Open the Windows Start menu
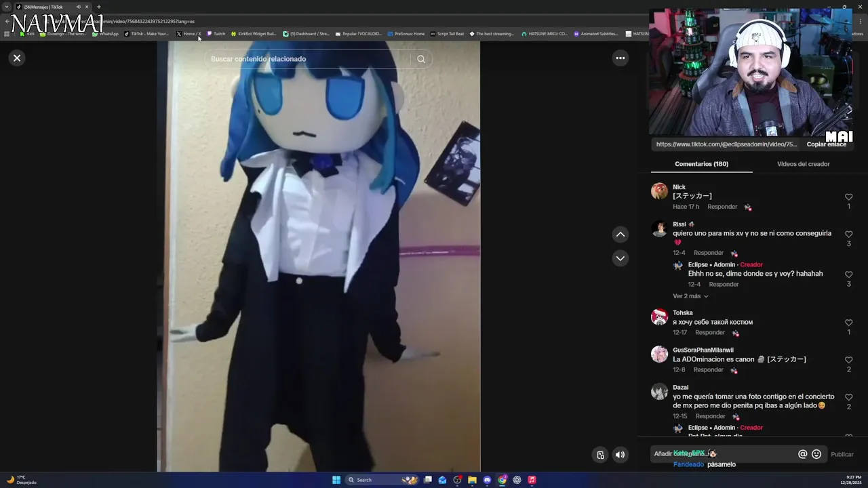This screenshot has height=488, width=868. coord(336,480)
